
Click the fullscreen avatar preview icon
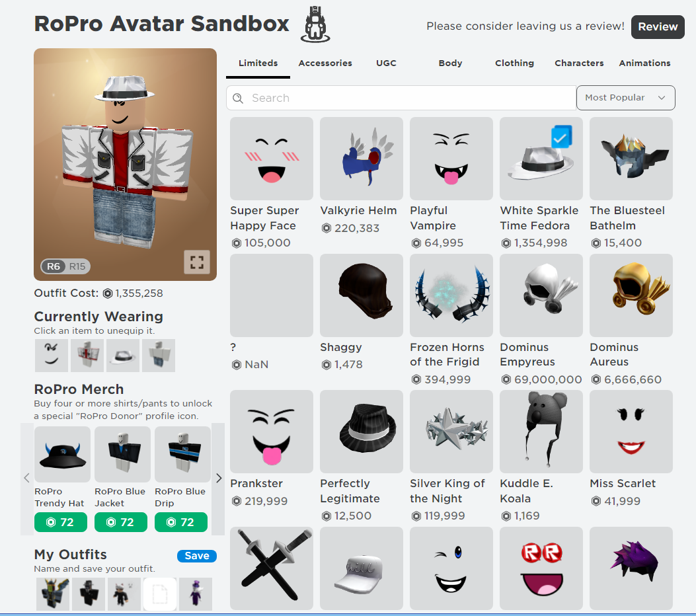point(197,262)
